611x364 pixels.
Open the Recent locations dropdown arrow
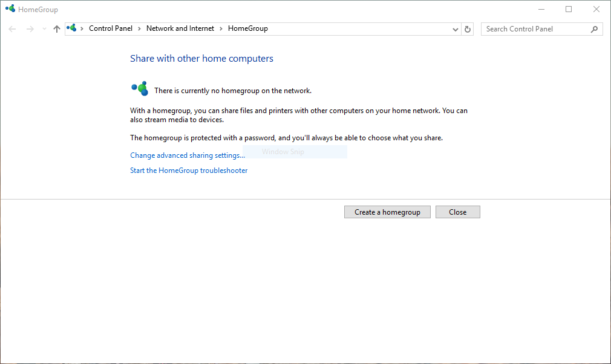(44, 29)
